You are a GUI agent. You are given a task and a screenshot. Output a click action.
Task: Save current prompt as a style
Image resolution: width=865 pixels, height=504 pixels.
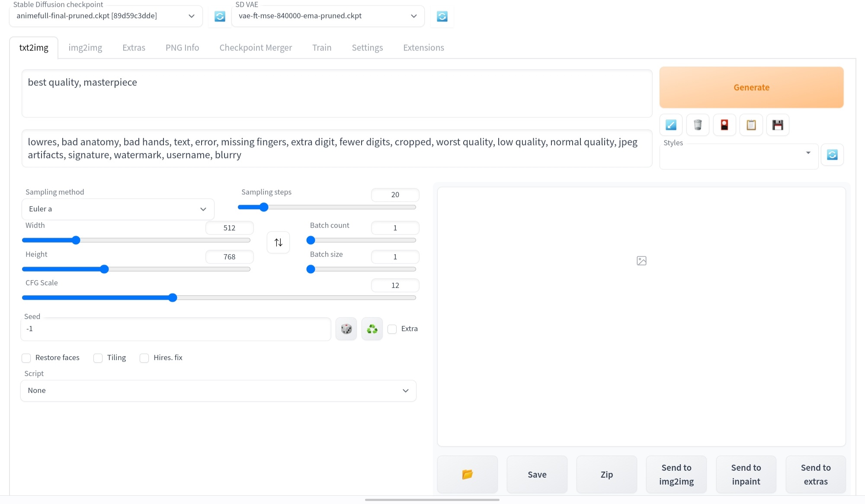pyautogui.click(x=778, y=125)
